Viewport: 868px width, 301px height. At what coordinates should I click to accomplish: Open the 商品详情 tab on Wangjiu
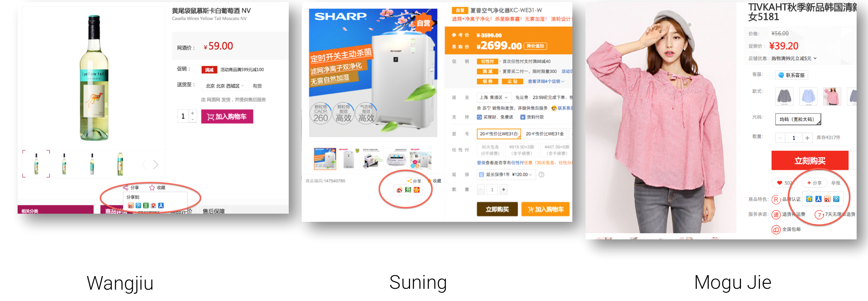[116, 211]
